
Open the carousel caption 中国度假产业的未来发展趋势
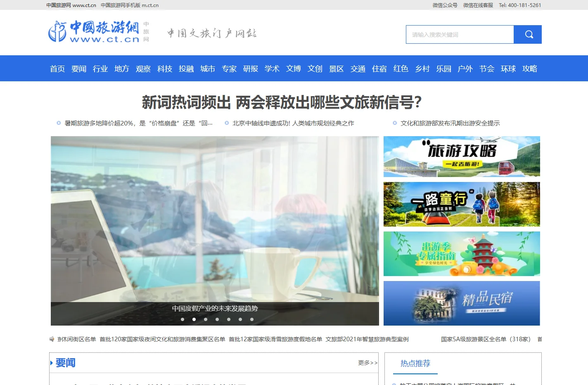point(215,309)
